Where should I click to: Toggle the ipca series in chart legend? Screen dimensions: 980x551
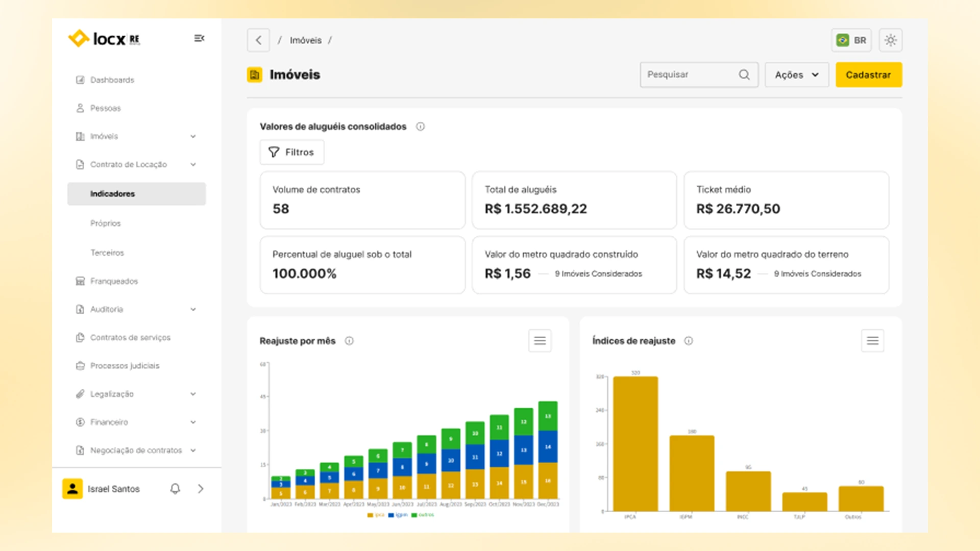(x=375, y=515)
